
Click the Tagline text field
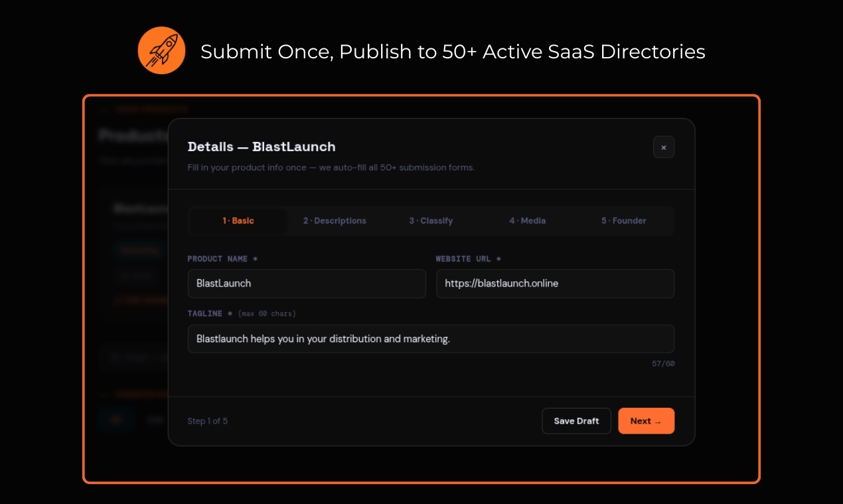(431, 339)
